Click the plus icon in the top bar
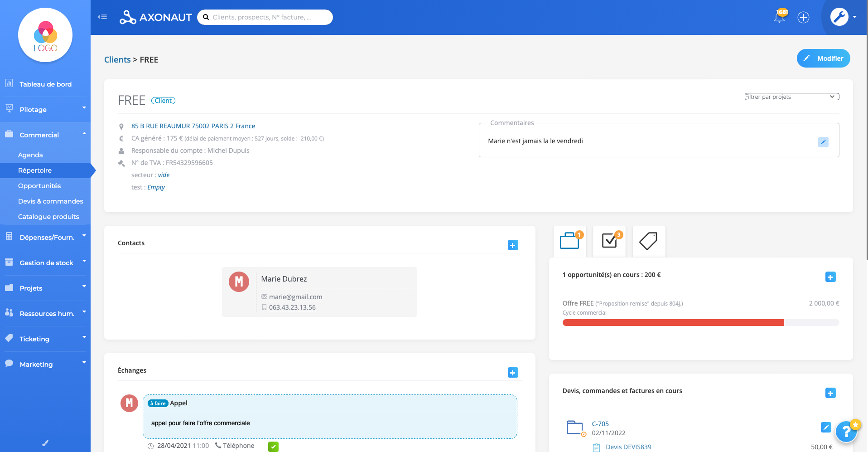Viewport: 868px width, 452px height. point(804,17)
